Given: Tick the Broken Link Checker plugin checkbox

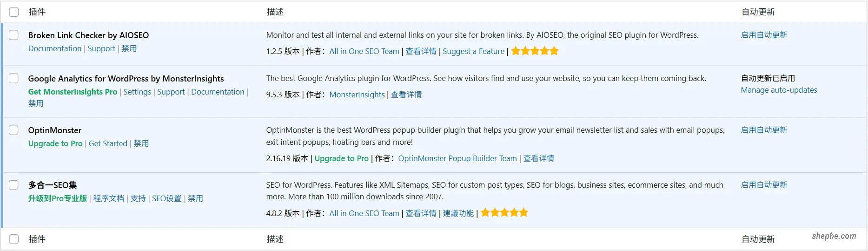Looking at the screenshot, I should [14, 35].
